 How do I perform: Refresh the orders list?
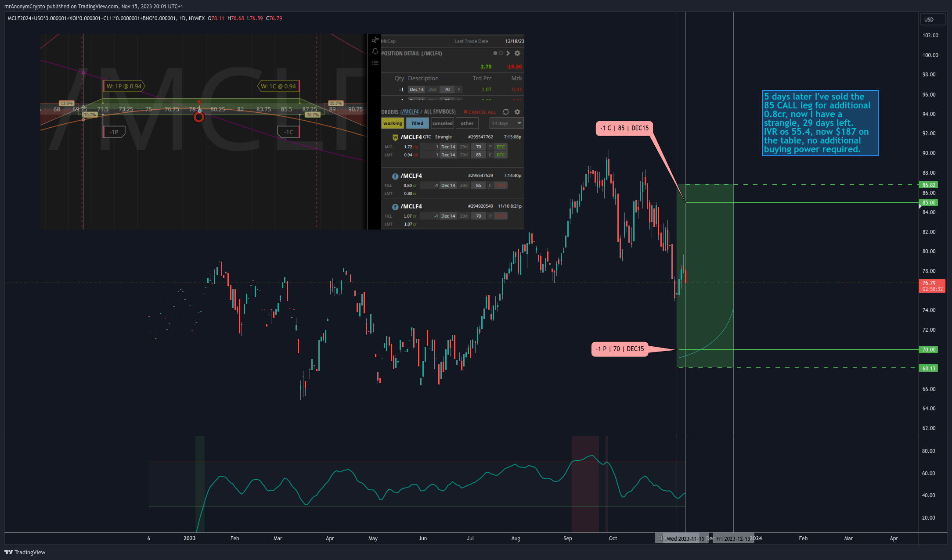click(x=506, y=112)
